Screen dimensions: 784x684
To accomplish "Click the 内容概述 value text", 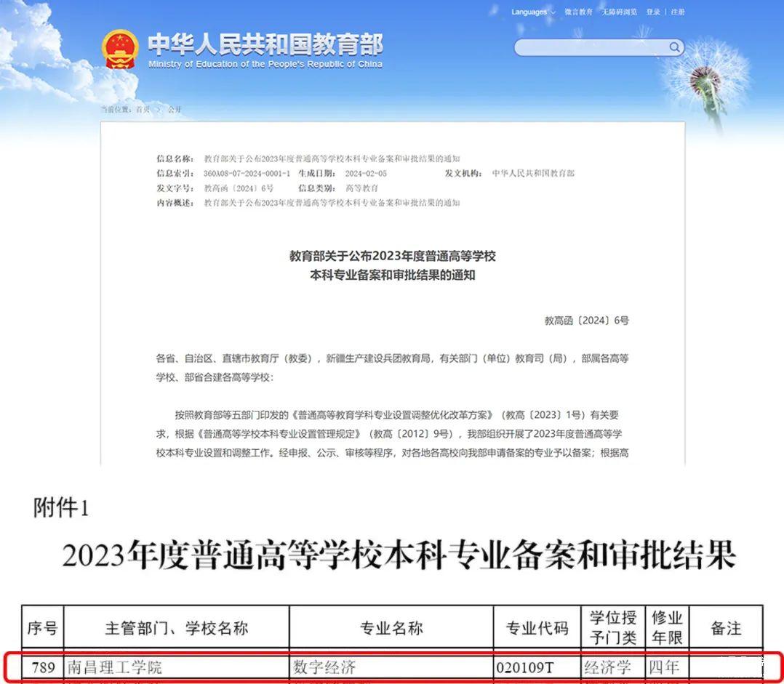I will tap(332, 203).
